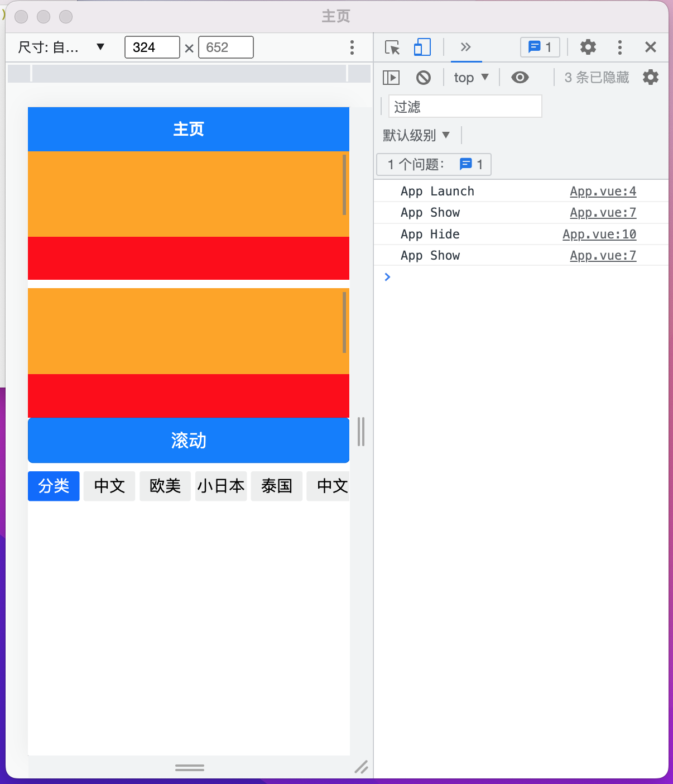
Task: Tap the blue 滚动 button
Action: (189, 441)
